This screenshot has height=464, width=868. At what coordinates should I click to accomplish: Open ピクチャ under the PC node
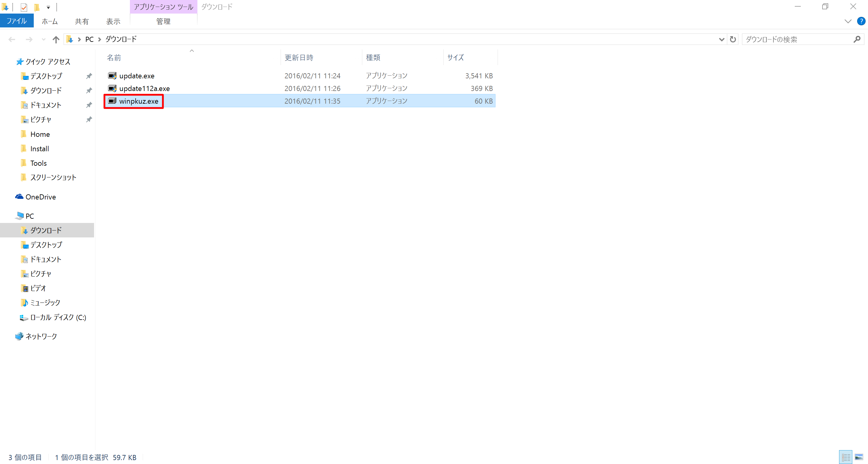[41, 274]
